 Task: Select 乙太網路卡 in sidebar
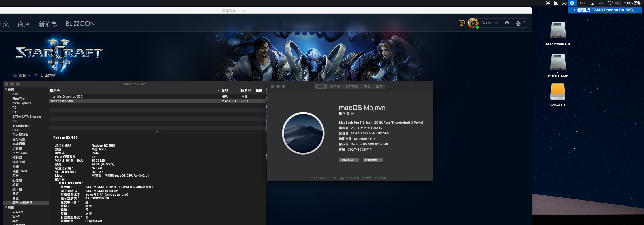coord(20,135)
